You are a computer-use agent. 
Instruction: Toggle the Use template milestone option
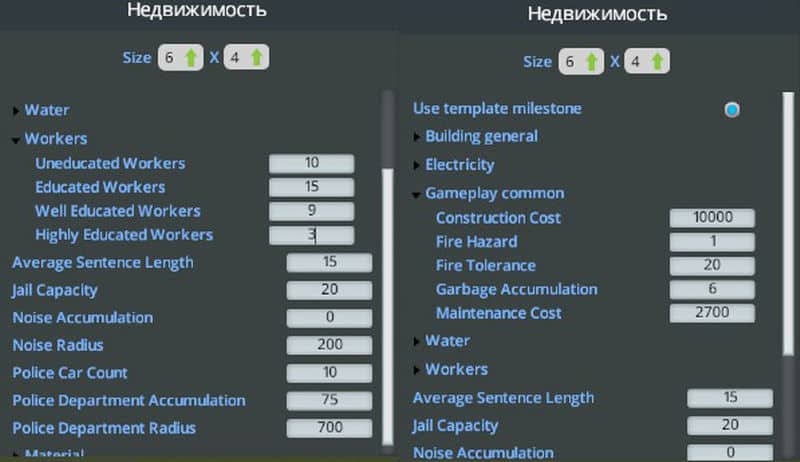pos(732,109)
